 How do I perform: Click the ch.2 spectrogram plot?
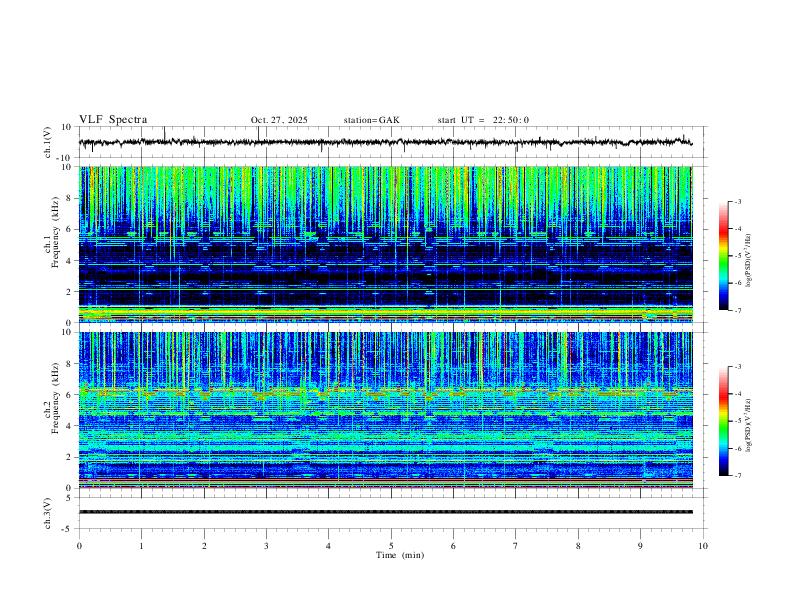[386, 410]
